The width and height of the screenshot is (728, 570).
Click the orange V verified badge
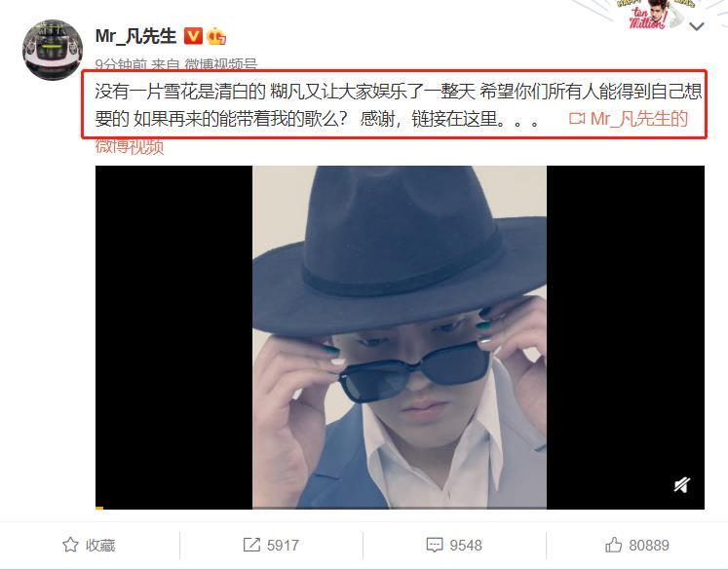click(x=193, y=36)
